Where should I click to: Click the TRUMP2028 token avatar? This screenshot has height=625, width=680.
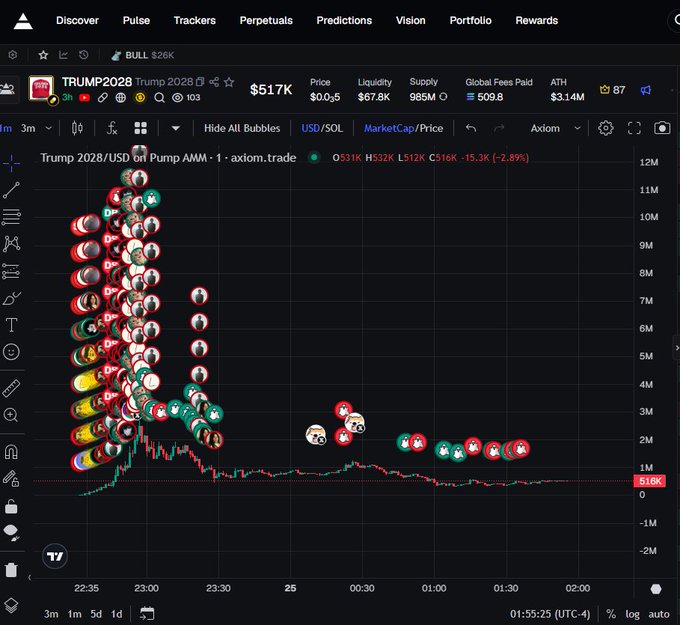tap(41, 88)
